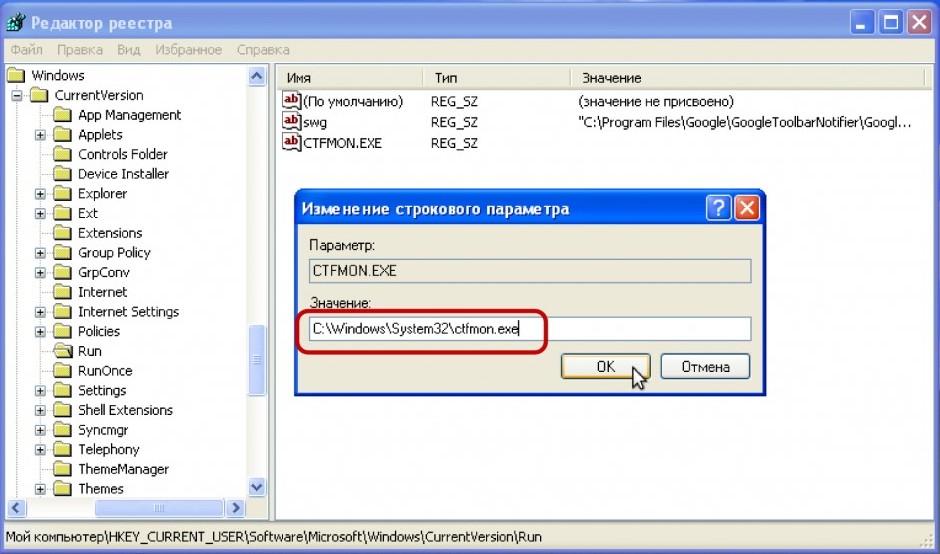
Task: Select the swg value name text
Action: point(315,122)
